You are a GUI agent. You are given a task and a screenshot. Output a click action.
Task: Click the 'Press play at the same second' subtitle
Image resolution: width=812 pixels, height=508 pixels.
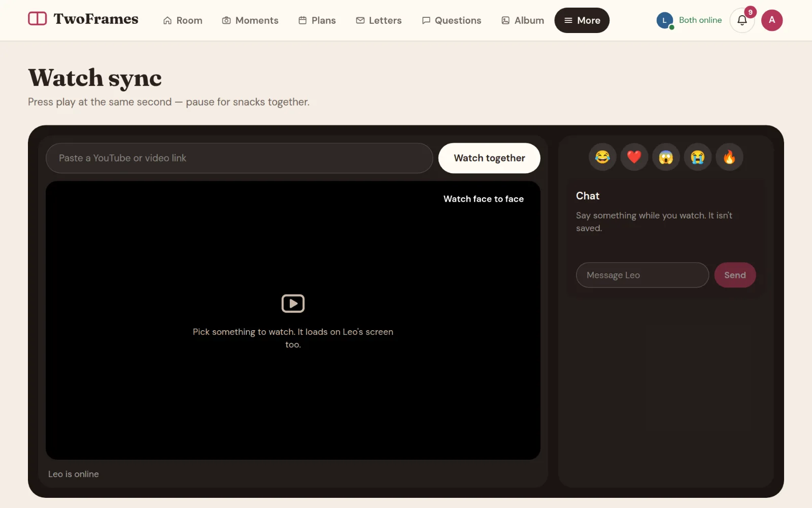pos(168,102)
